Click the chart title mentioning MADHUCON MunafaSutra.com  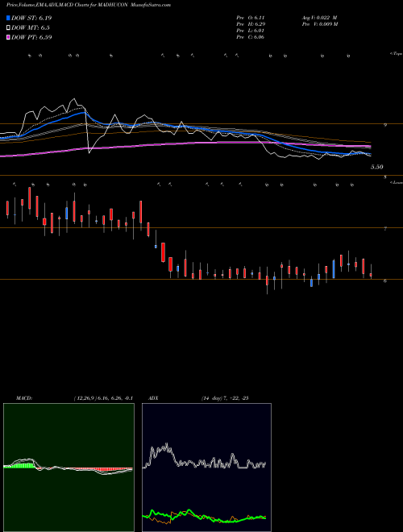point(89,5)
